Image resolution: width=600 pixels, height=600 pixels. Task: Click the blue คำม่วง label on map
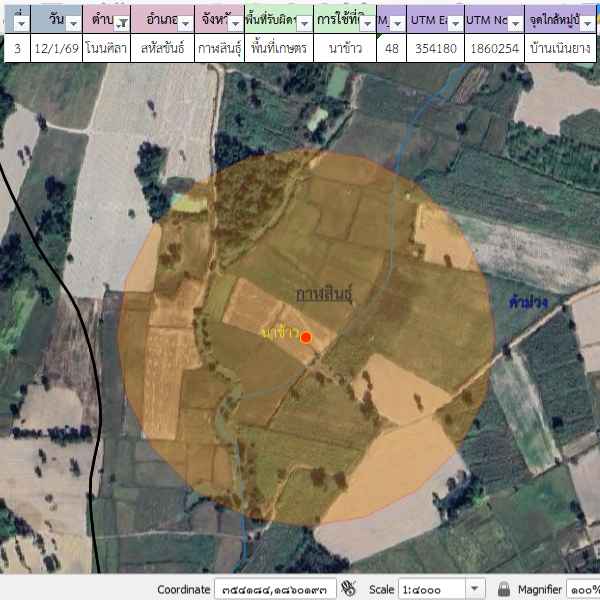click(527, 301)
